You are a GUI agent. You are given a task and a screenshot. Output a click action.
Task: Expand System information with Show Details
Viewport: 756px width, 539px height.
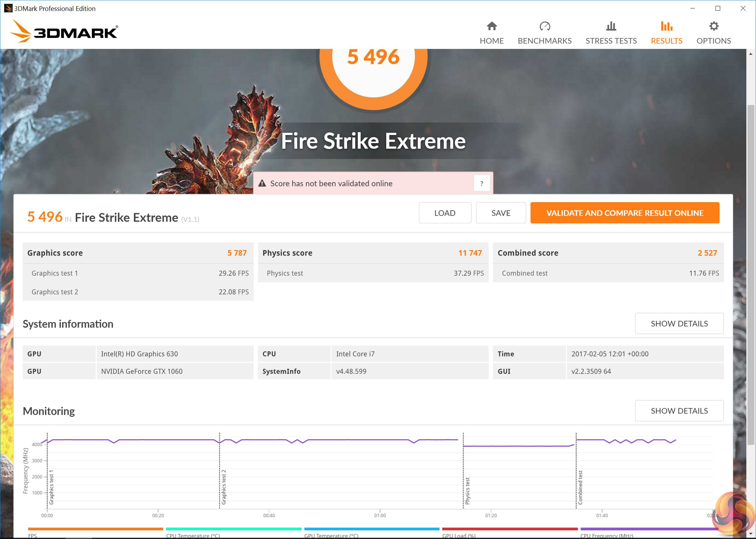coord(679,324)
